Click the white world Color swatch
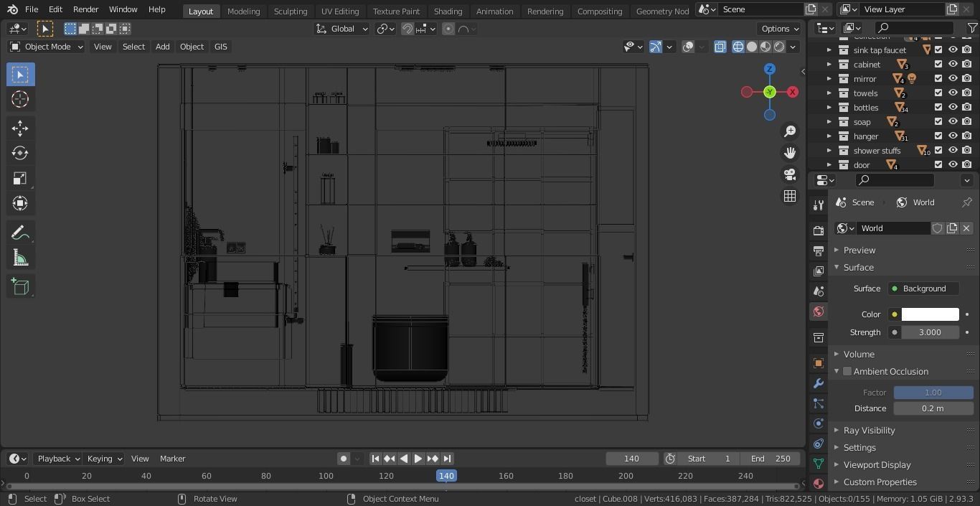 click(930, 314)
